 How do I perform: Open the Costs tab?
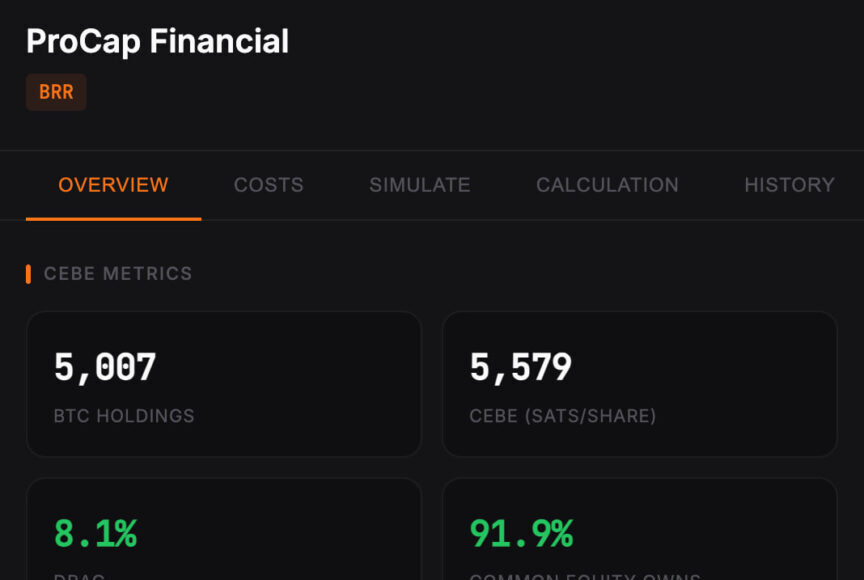(x=268, y=185)
